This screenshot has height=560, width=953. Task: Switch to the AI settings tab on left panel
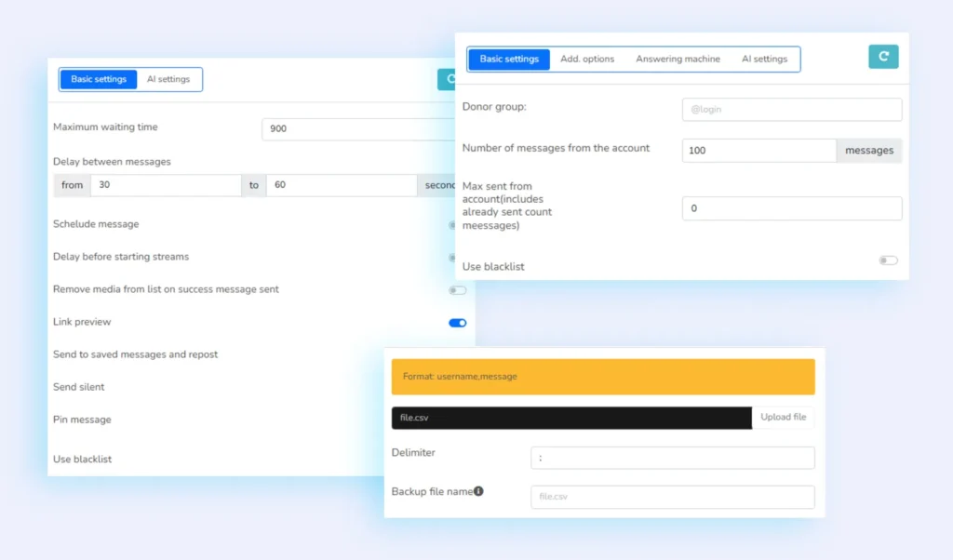pyautogui.click(x=168, y=79)
